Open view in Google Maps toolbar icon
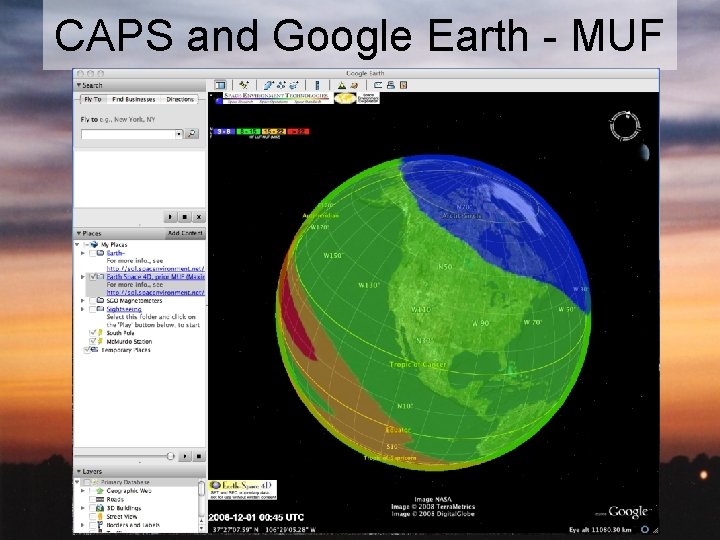Screen dimensions: 720x540 coord(403,85)
